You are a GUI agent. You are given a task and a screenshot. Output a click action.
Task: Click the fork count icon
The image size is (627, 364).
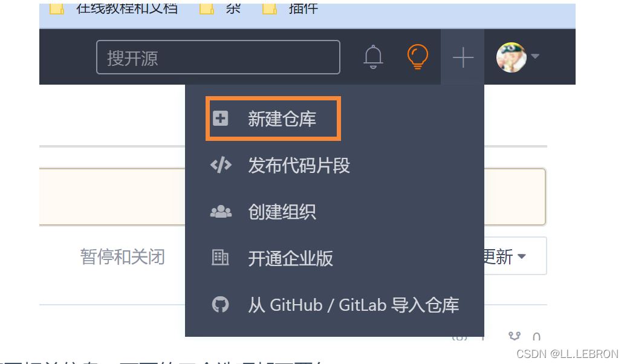click(x=515, y=336)
